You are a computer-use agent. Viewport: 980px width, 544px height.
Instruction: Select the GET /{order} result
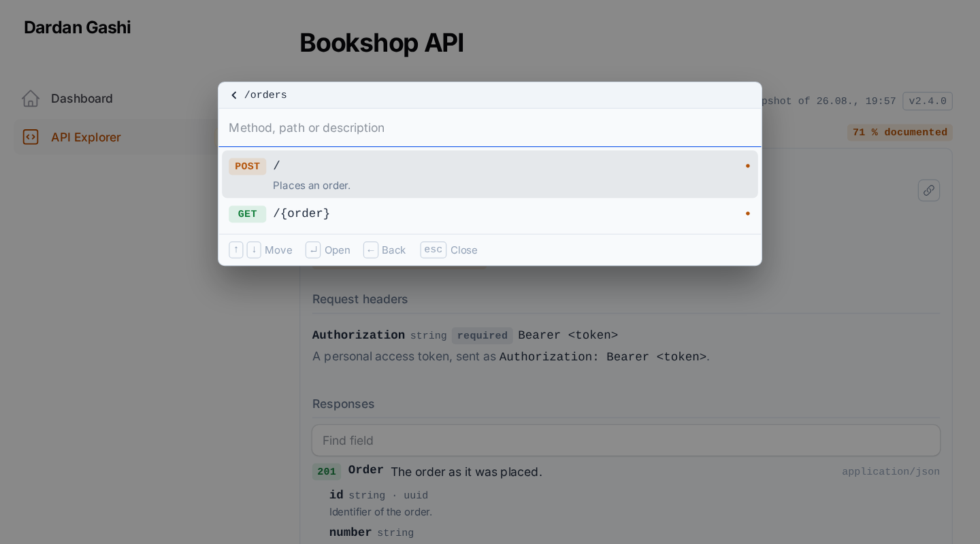[490, 214]
